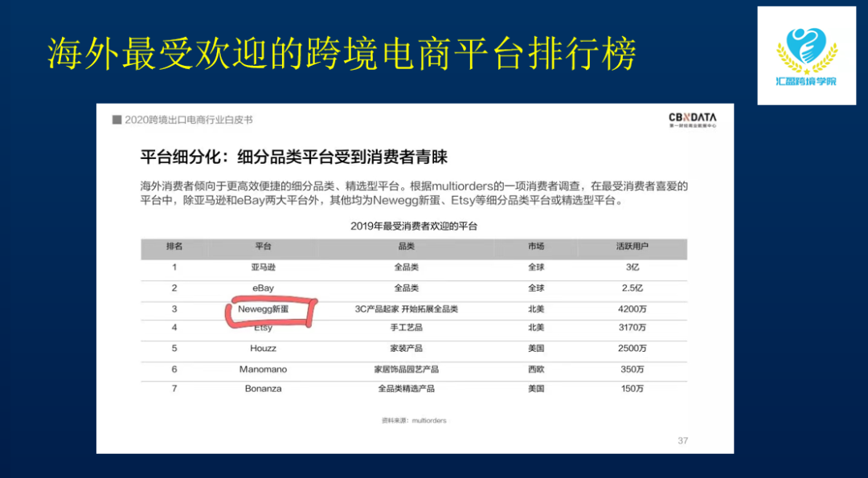Click the 2.5亿 active users value
Viewport: 868px width, 478px height.
coord(633,288)
